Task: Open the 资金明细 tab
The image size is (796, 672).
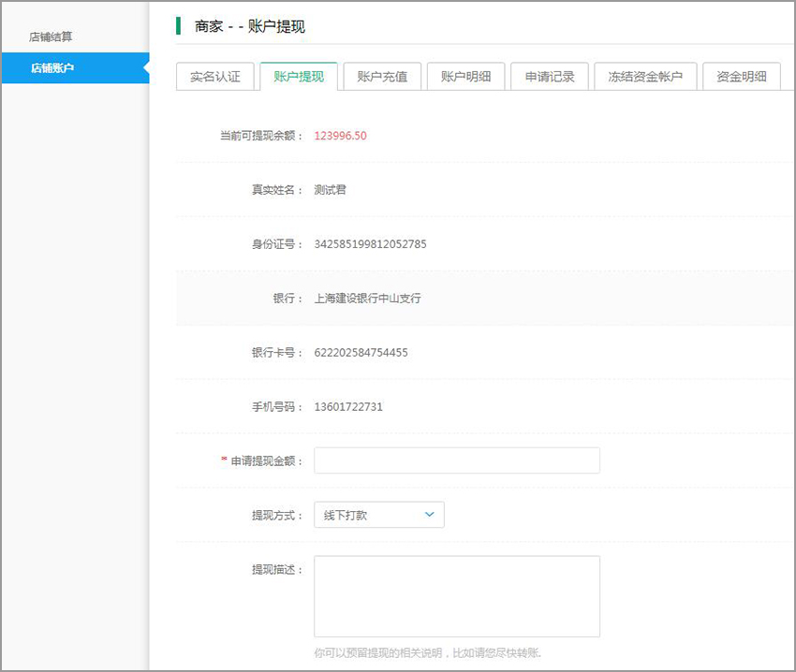Action: point(742,77)
